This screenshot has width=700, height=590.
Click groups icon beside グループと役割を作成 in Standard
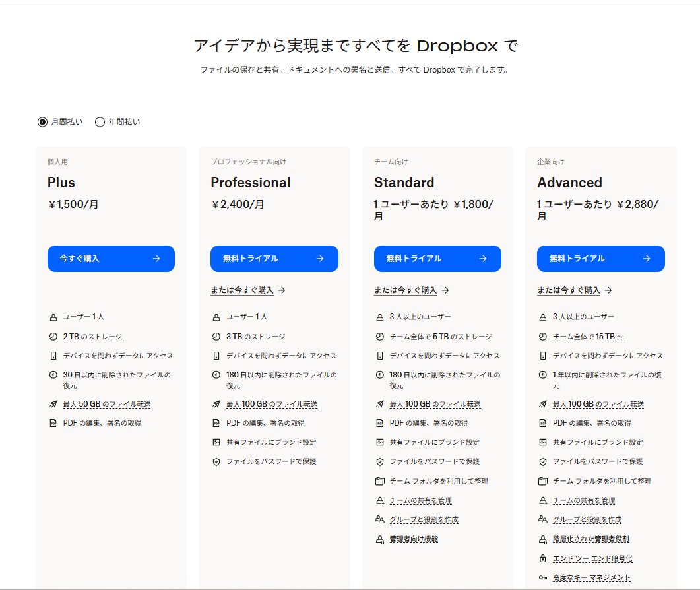[380, 520]
